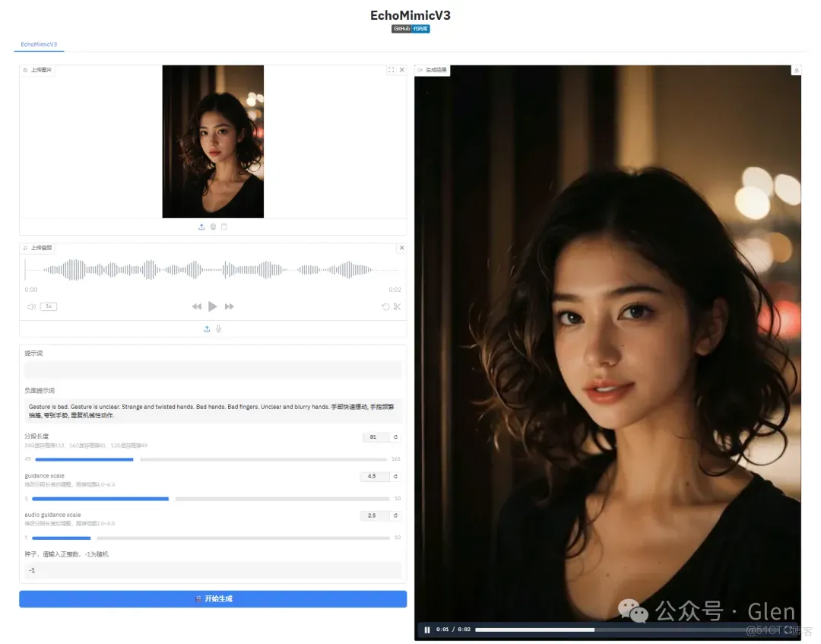Download the generated result video
This screenshot has width=821, height=644.
click(796, 70)
